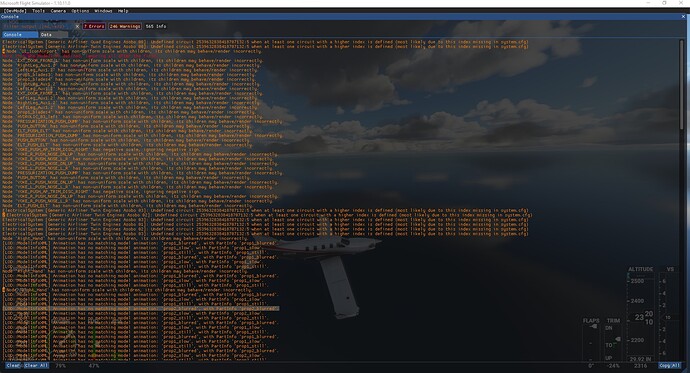Click the Console panel title bar
This screenshot has height=373, width=690.
[343, 17]
